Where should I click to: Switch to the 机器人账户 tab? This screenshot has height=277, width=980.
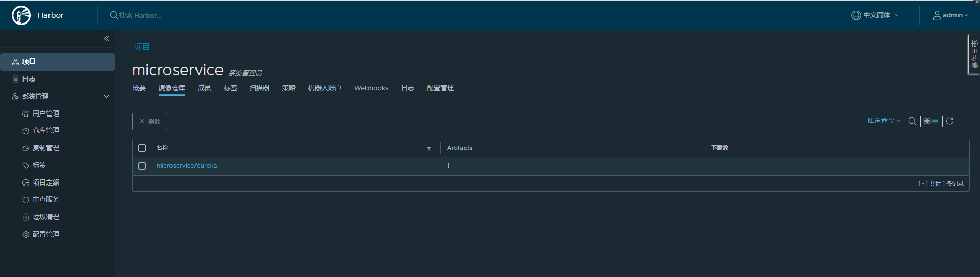(x=325, y=88)
